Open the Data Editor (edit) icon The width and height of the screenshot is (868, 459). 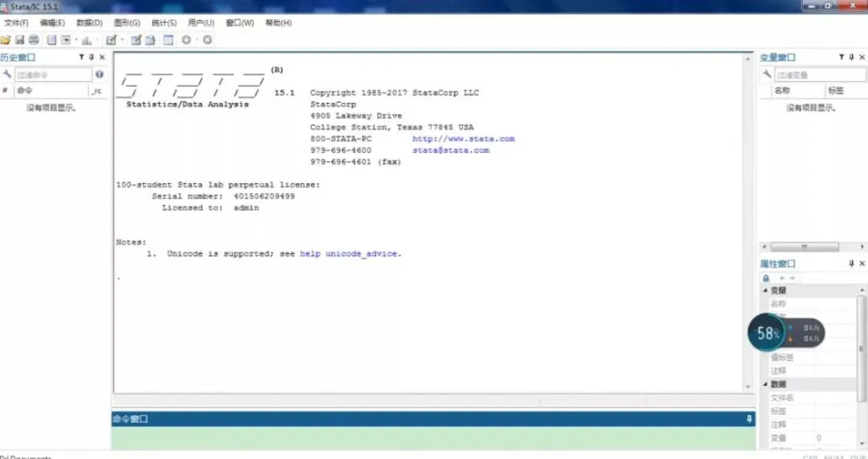136,40
